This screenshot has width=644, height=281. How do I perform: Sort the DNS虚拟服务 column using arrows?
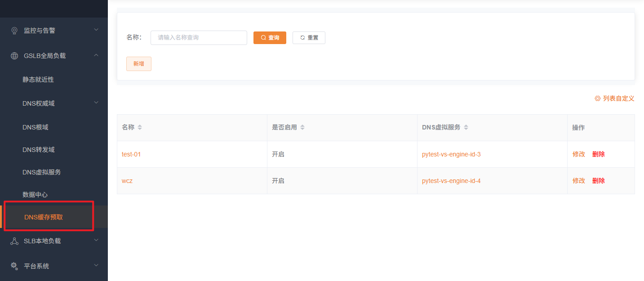(x=466, y=128)
